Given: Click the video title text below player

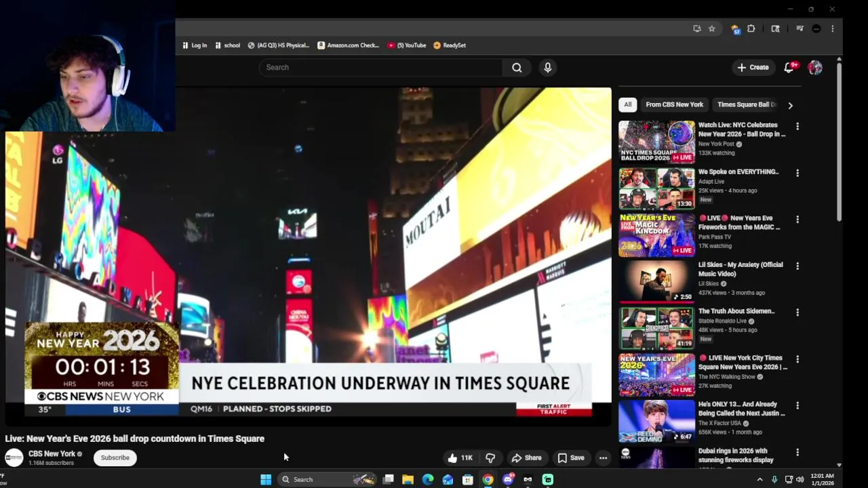Looking at the screenshot, I should 135,439.
